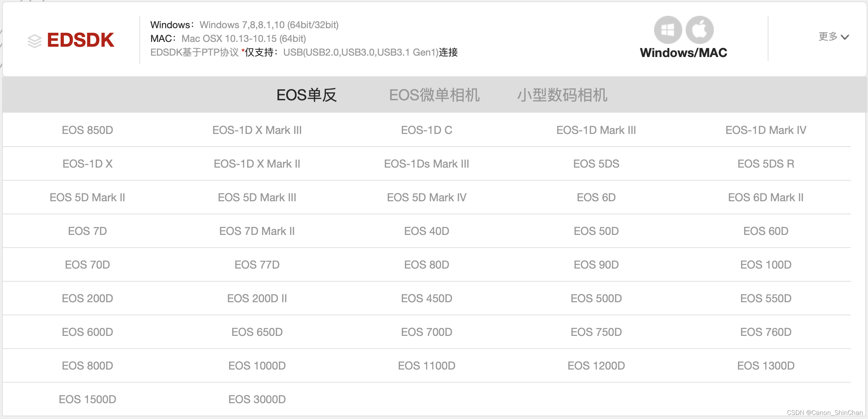This screenshot has width=868, height=419.
Task: Click the EOS 90D entry
Action: point(596,264)
